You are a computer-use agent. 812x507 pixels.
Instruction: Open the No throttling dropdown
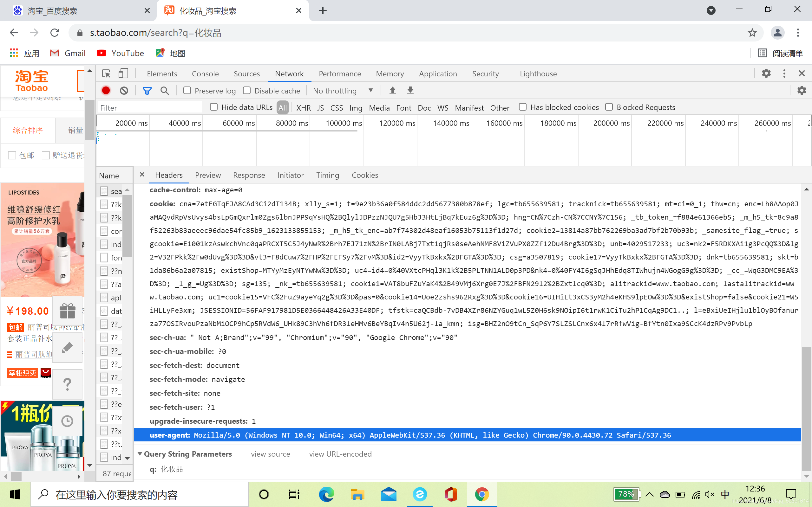click(343, 91)
